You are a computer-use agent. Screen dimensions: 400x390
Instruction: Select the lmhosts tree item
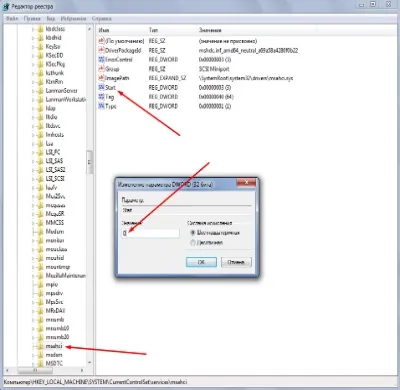[55, 135]
